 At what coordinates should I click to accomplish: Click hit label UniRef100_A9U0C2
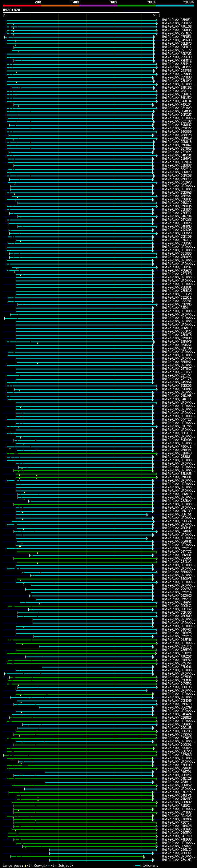(177, 23)
